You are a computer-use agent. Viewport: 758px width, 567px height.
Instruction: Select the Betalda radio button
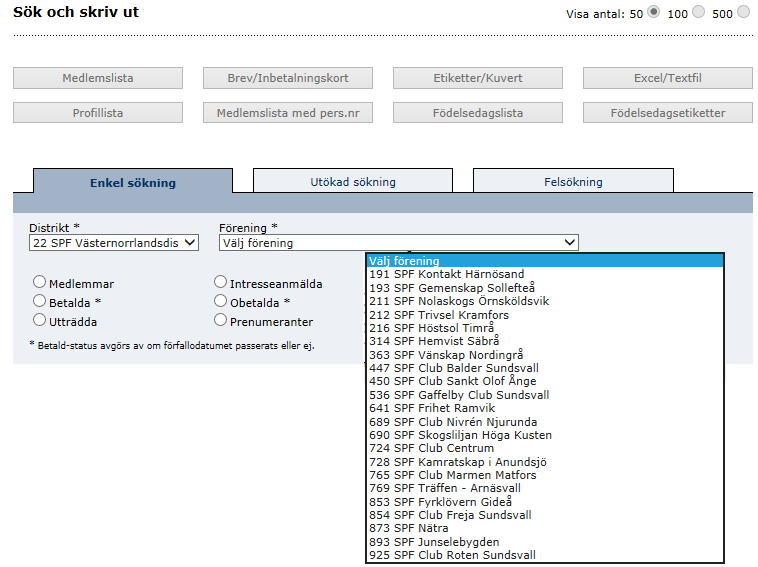tap(39, 301)
